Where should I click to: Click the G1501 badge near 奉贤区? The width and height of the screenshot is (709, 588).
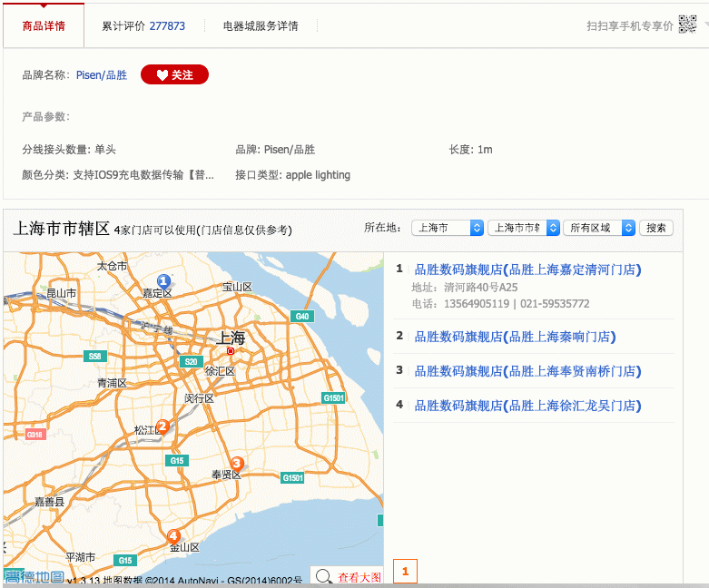click(292, 477)
